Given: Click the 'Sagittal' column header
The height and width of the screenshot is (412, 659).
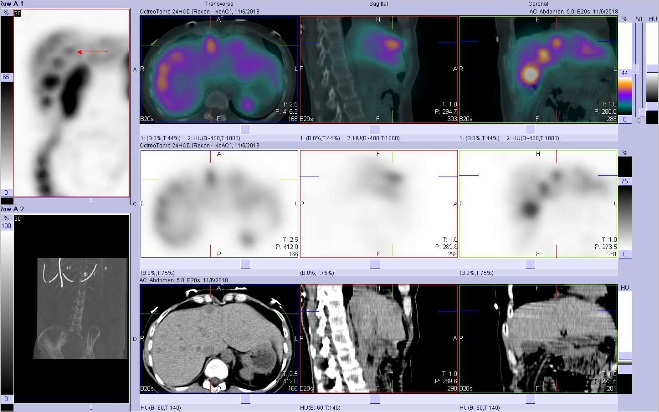Looking at the screenshot, I should (x=379, y=3).
